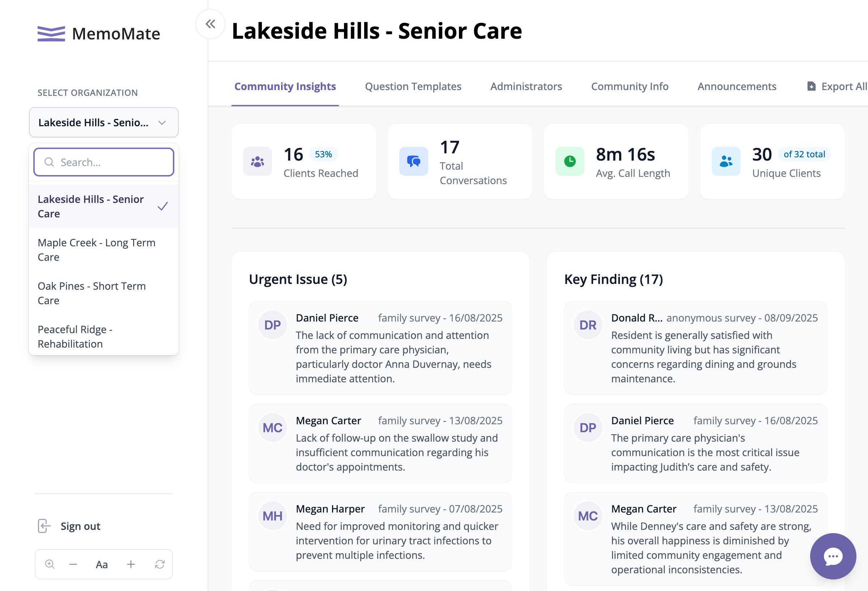
Task: Switch to the Question Templates tab
Action: 413,86
